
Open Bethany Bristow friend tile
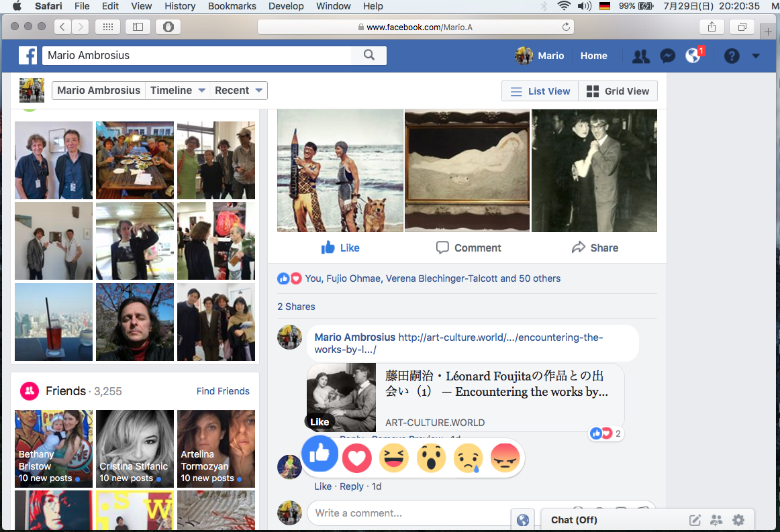pyautogui.click(x=54, y=448)
